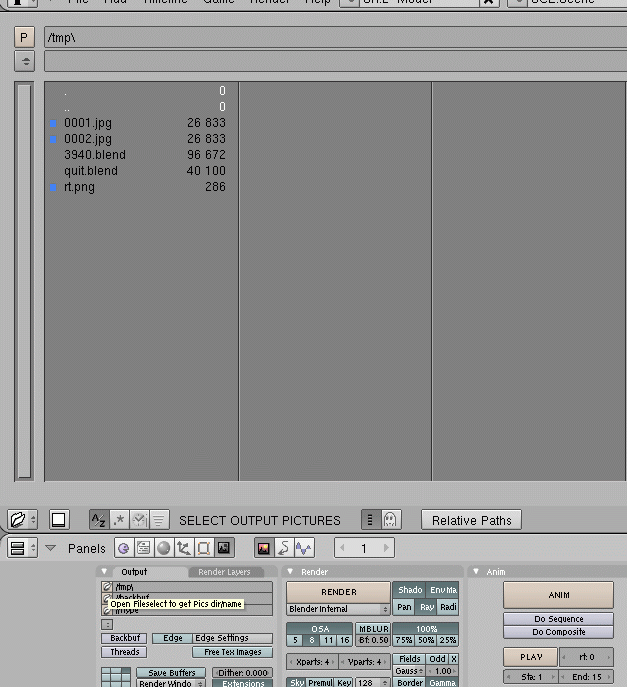This screenshot has width=627, height=687.
Task: Open the file browser window type dropdown
Action: [x=23, y=520]
